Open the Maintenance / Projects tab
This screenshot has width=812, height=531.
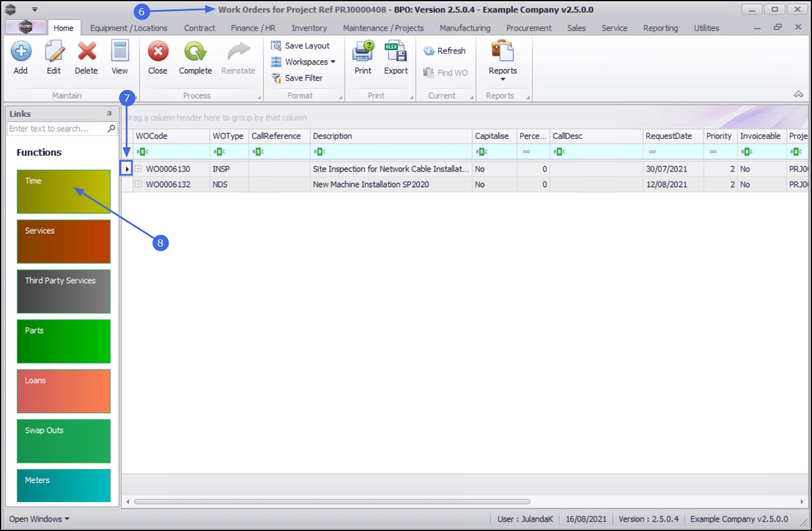point(383,28)
